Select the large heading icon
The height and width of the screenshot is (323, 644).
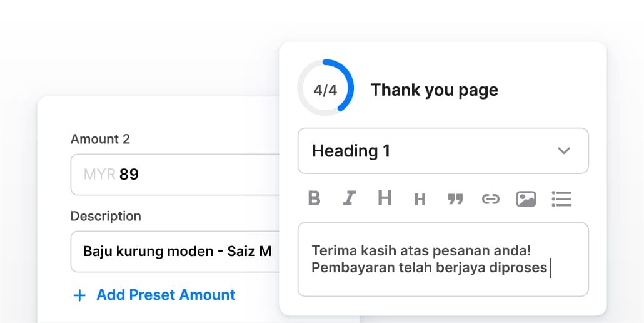[385, 199]
